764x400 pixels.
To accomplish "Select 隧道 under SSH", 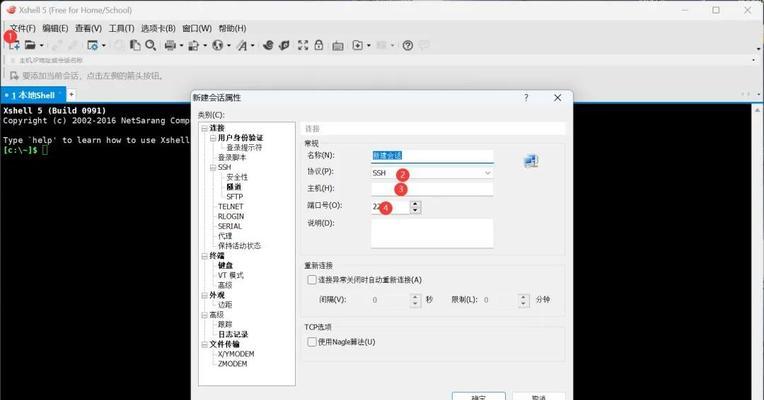I will (233, 187).
